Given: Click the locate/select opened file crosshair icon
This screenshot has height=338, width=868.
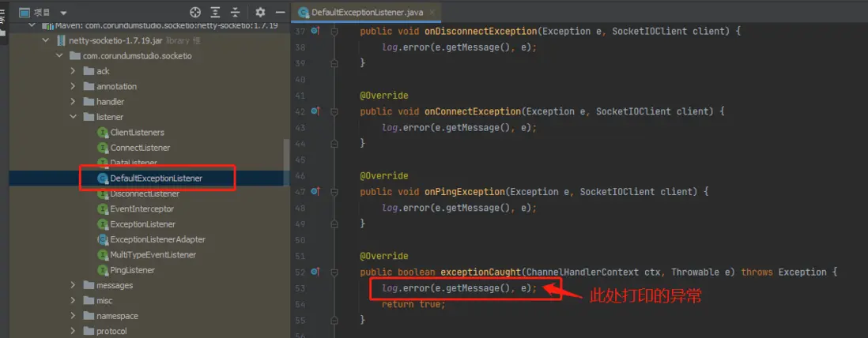Looking at the screenshot, I should [x=194, y=12].
